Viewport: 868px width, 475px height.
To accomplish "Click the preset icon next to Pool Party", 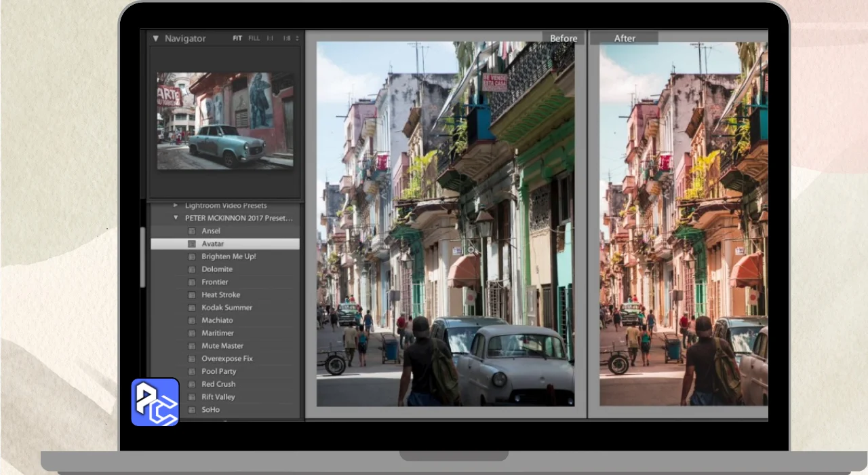I will [x=192, y=371].
